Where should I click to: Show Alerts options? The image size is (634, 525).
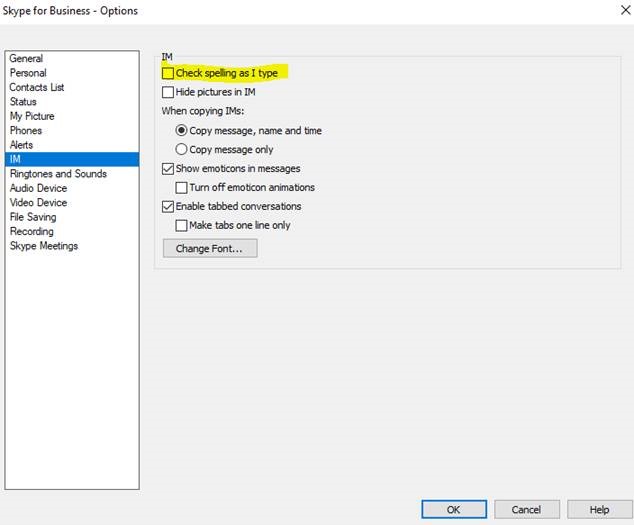pos(72,145)
